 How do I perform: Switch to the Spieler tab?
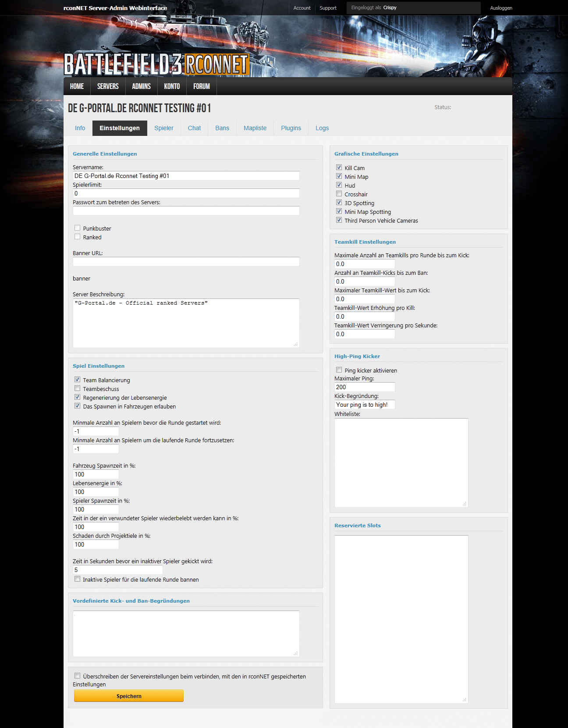pos(163,128)
